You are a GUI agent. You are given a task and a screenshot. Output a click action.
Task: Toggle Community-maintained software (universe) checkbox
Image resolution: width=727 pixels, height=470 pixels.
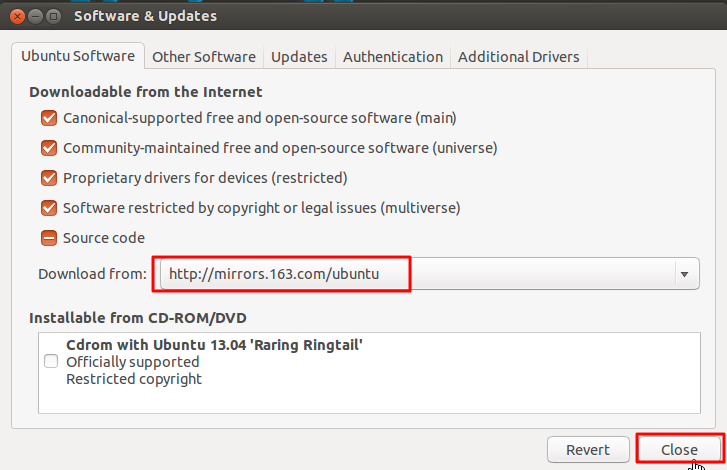pyautogui.click(x=48, y=148)
